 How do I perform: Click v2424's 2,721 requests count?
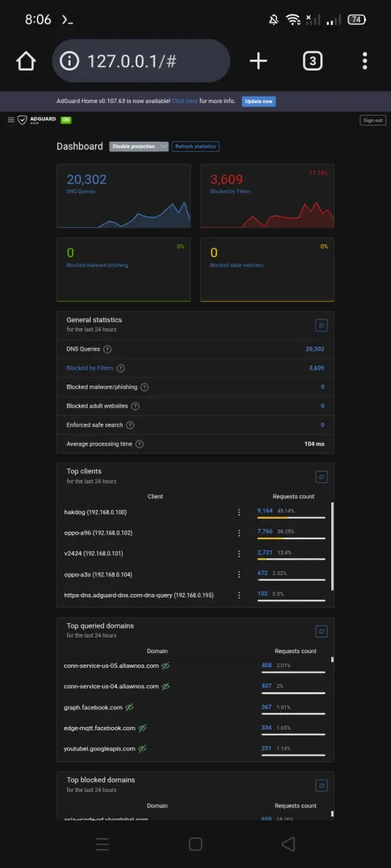point(265,553)
